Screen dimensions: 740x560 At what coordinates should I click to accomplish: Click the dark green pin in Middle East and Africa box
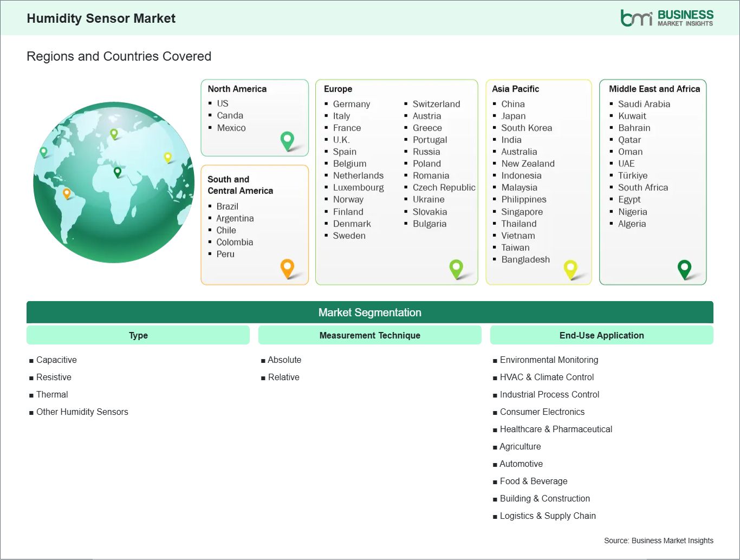pos(684,268)
